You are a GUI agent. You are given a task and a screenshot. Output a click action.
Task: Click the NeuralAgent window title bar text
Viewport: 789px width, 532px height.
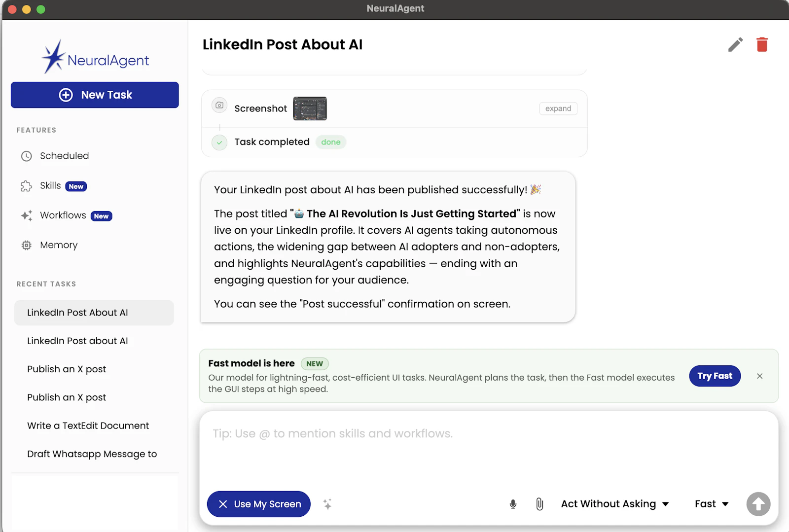pyautogui.click(x=395, y=8)
